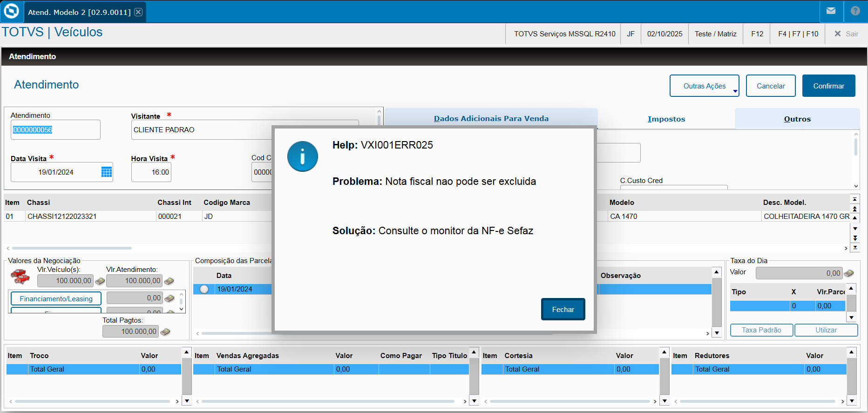Screen dimensions: 868x413
Task: Click the Redutores table horizontal scrollbar
Action: (758, 401)
